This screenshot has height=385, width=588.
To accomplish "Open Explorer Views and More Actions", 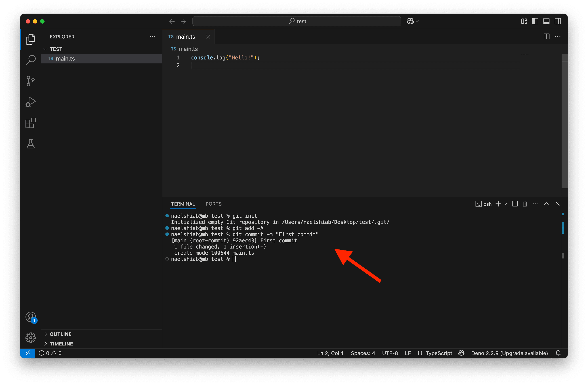I will pyautogui.click(x=152, y=37).
